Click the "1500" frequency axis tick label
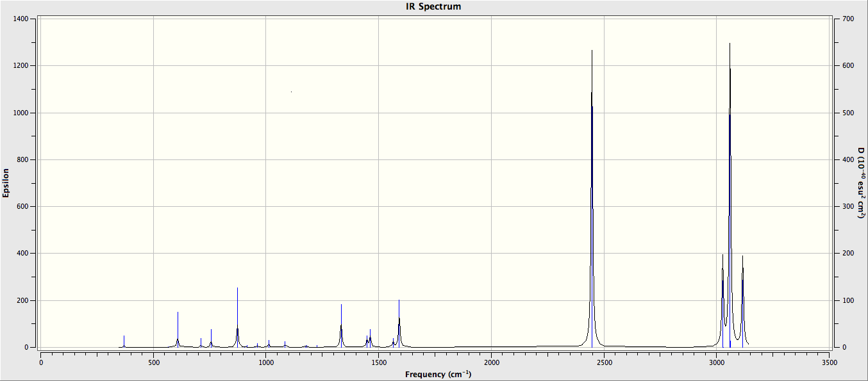The height and width of the screenshot is (381, 868). (378, 362)
